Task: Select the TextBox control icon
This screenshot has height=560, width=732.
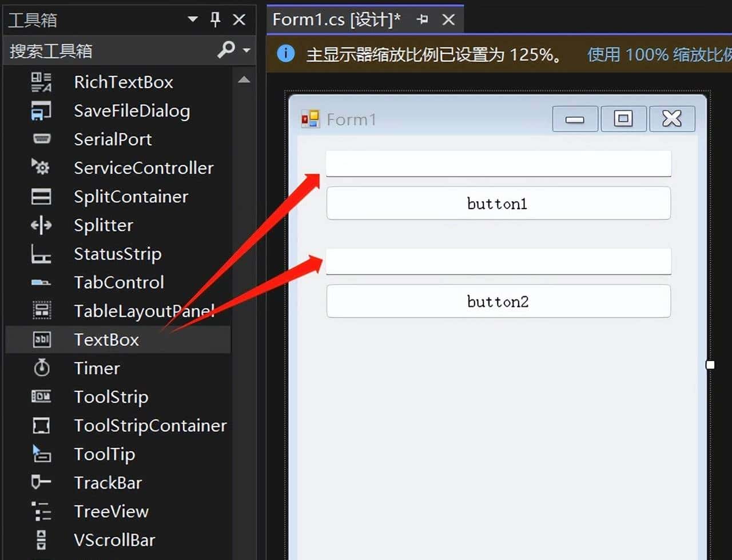Action: (42, 339)
